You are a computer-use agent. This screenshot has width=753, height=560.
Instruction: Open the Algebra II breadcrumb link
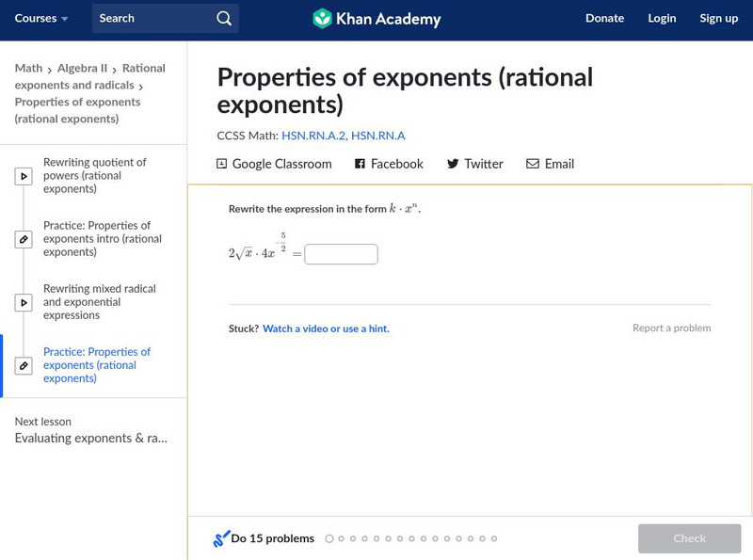click(x=83, y=69)
